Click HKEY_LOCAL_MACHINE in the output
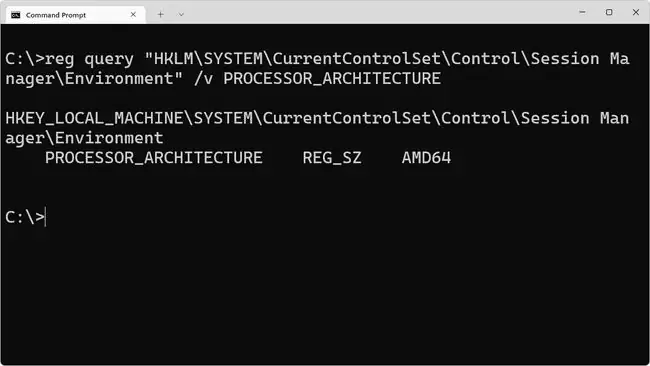Viewport: 650px width, 366px height. click(x=95, y=119)
